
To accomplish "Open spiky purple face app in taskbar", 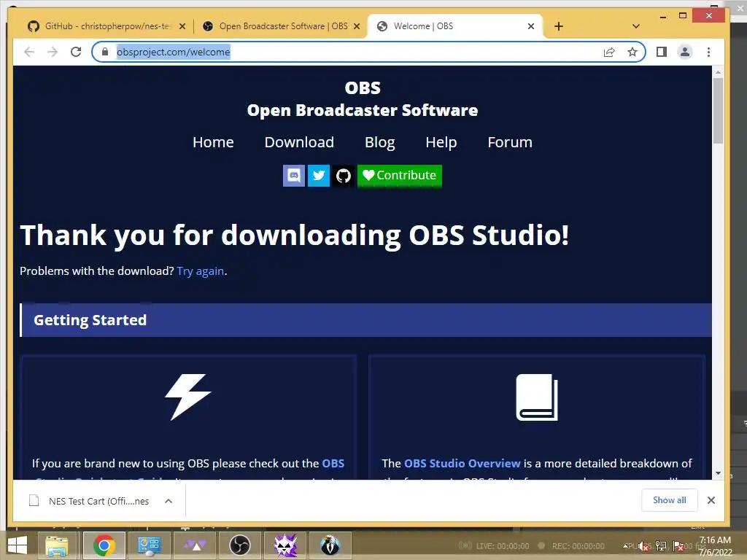I will coord(285,545).
